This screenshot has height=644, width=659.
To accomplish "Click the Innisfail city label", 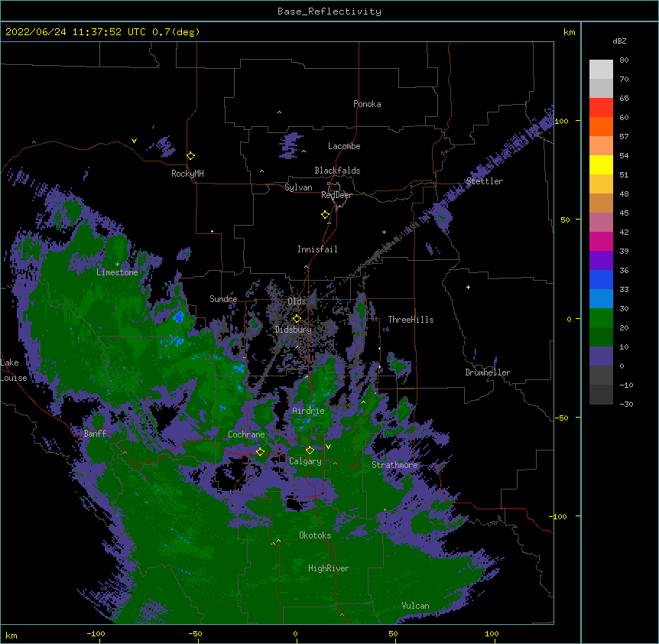I will click(317, 249).
